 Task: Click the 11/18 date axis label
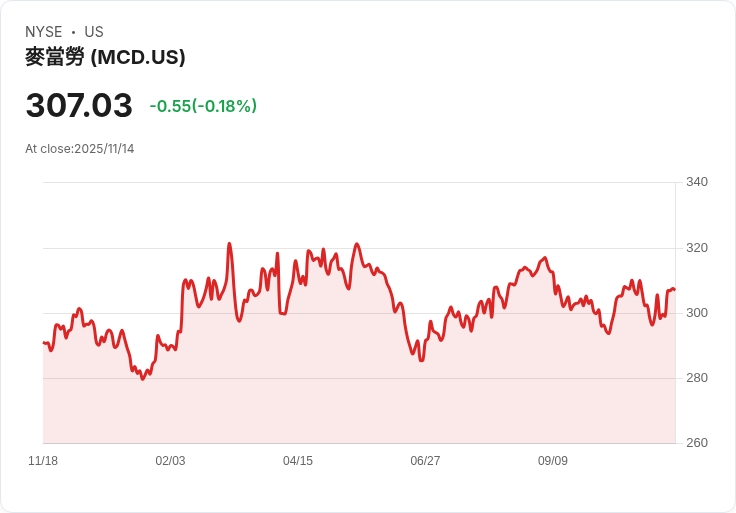[x=43, y=461]
